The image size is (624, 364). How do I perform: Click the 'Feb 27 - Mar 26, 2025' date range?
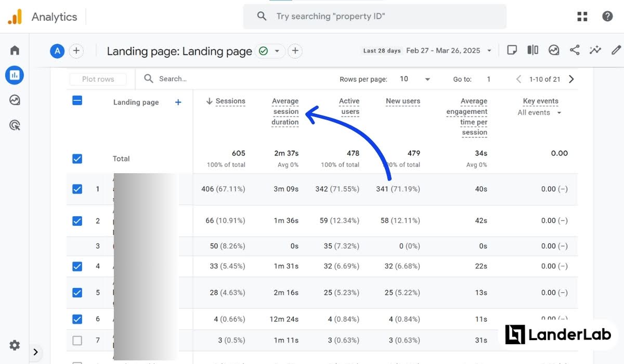tap(443, 50)
